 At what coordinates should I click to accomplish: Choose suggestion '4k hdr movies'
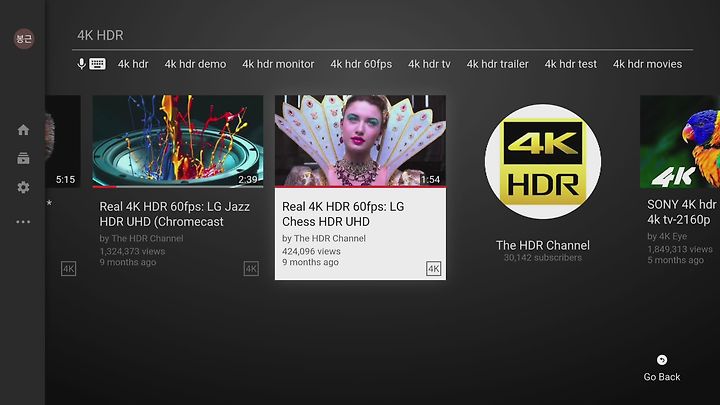tap(647, 64)
